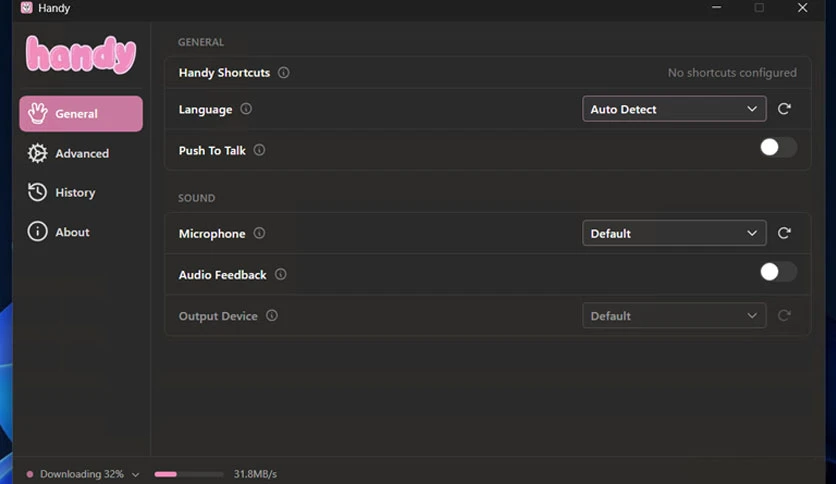836x484 pixels.
Task: Show info tooltip for Push To Talk
Action: pyautogui.click(x=259, y=150)
